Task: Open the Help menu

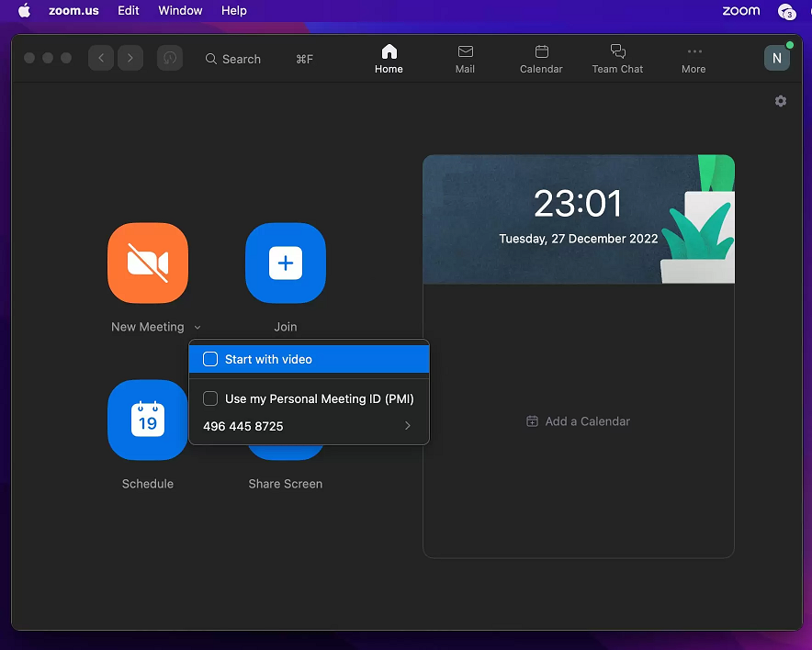Action: [234, 10]
